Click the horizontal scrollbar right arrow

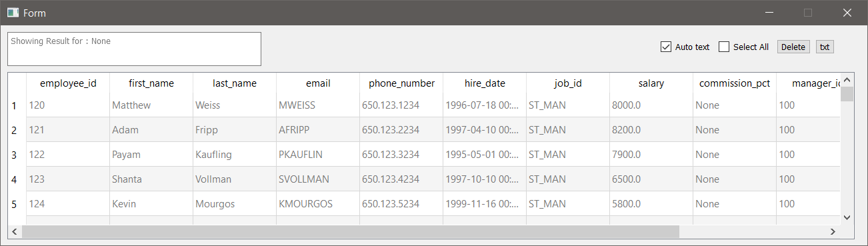[x=833, y=231]
